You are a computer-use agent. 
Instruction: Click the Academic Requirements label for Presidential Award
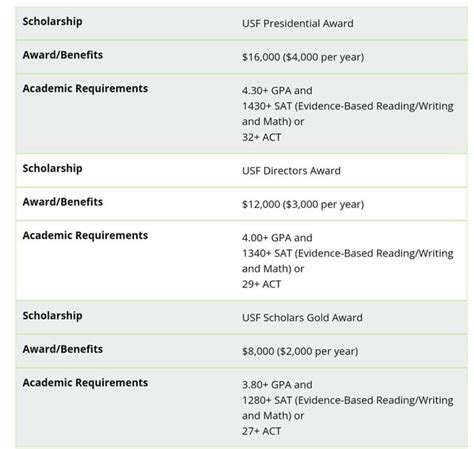point(85,89)
